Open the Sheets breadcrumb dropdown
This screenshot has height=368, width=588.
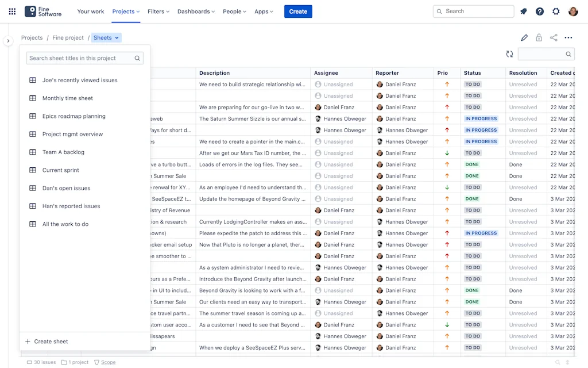pyautogui.click(x=106, y=38)
